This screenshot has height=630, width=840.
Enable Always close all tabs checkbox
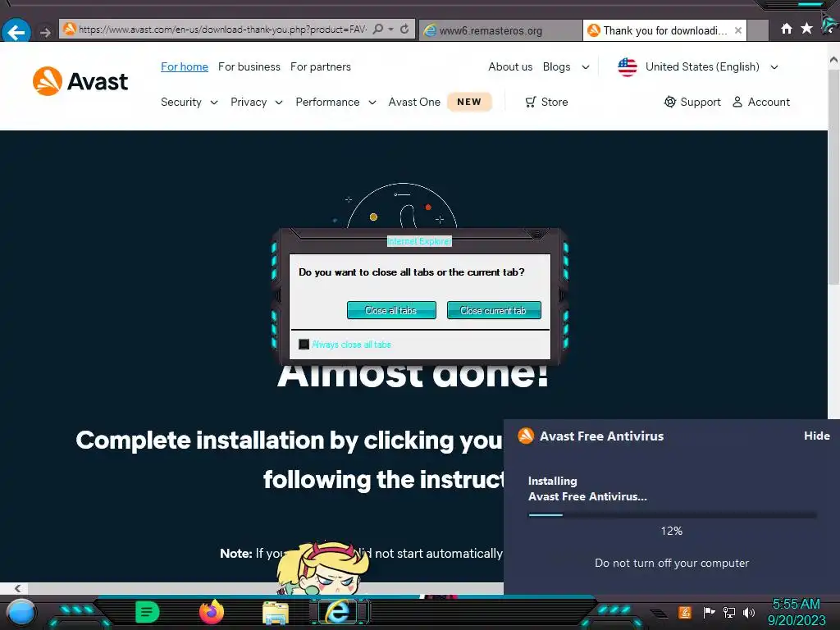304,344
